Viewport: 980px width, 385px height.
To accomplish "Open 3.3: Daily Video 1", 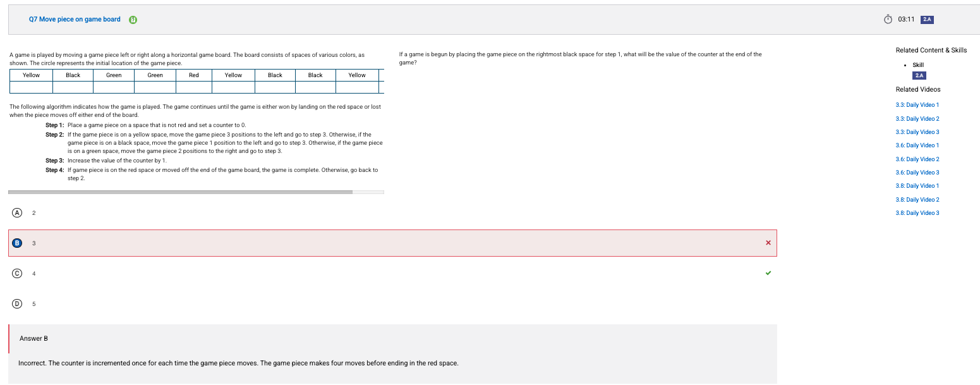I will [917, 105].
